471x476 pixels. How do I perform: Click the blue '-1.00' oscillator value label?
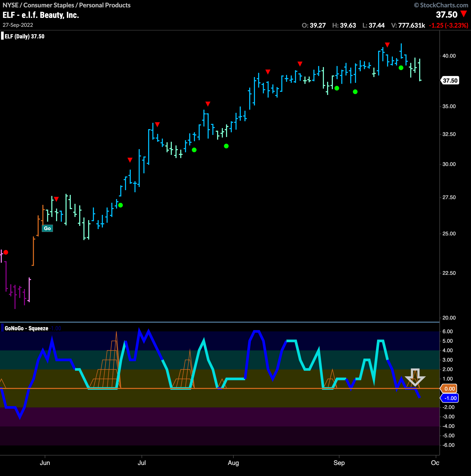coord(450,398)
